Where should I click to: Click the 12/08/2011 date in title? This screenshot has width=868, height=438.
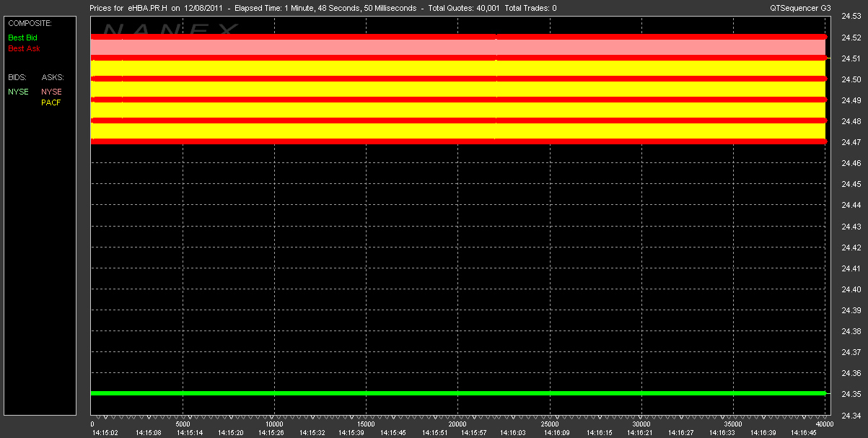click(x=204, y=8)
